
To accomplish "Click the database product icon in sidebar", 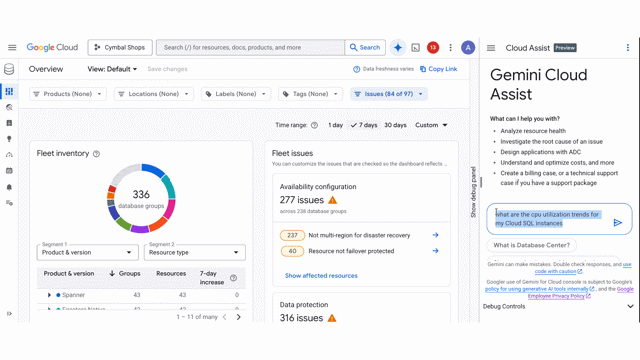I will click(9, 69).
